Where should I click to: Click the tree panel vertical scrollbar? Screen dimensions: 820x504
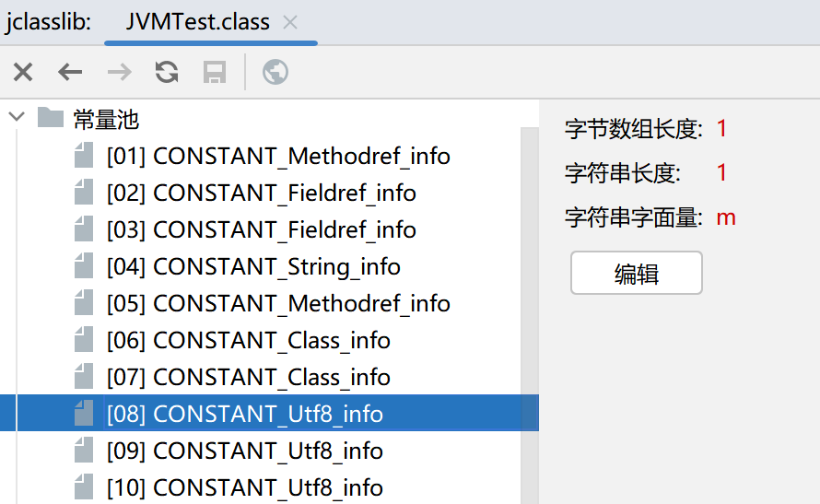529,313
